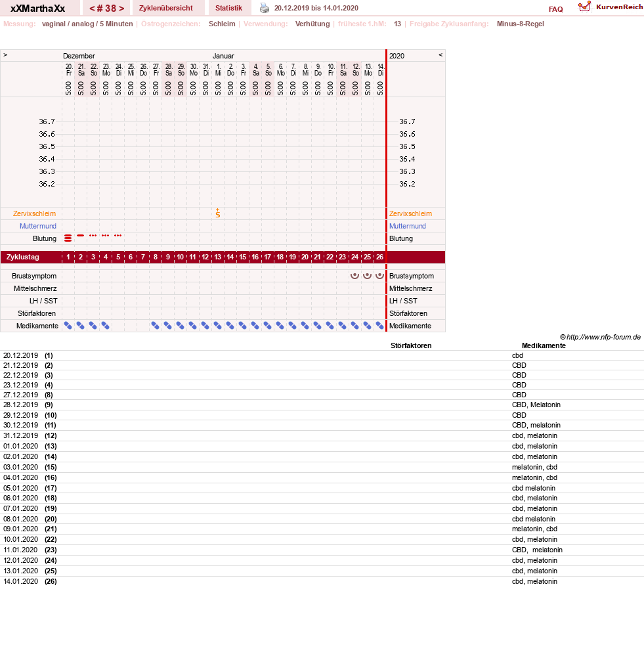Click the medication pill icon on cycle day 22
This screenshot has width=644, height=660.
click(x=330, y=325)
